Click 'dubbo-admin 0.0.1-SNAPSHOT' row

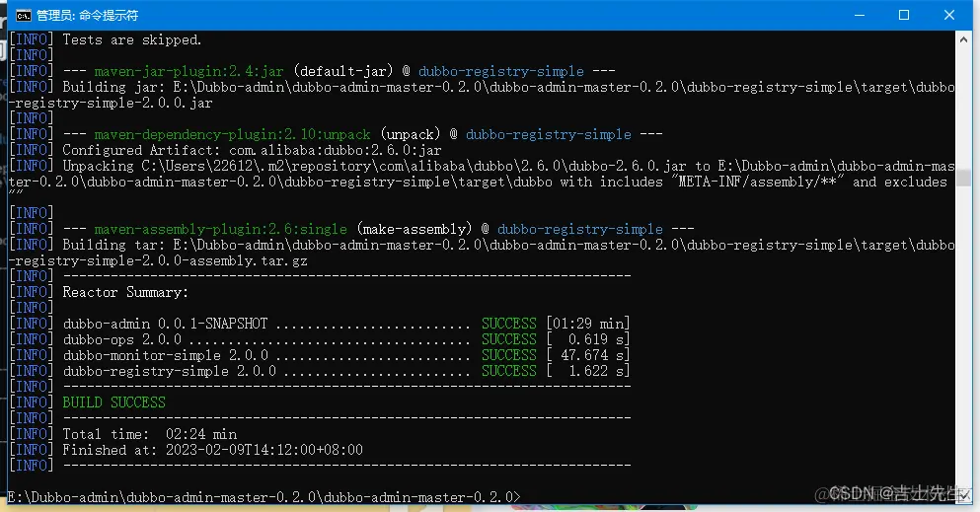320,324
